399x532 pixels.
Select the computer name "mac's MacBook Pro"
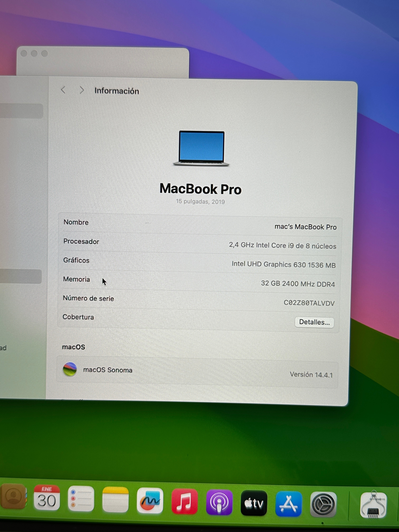click(305, 227)
